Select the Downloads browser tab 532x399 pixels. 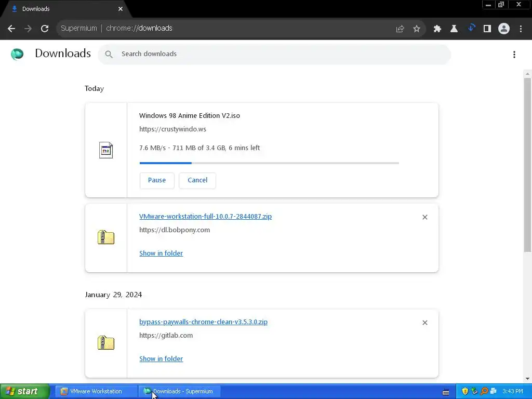[65, 9]
